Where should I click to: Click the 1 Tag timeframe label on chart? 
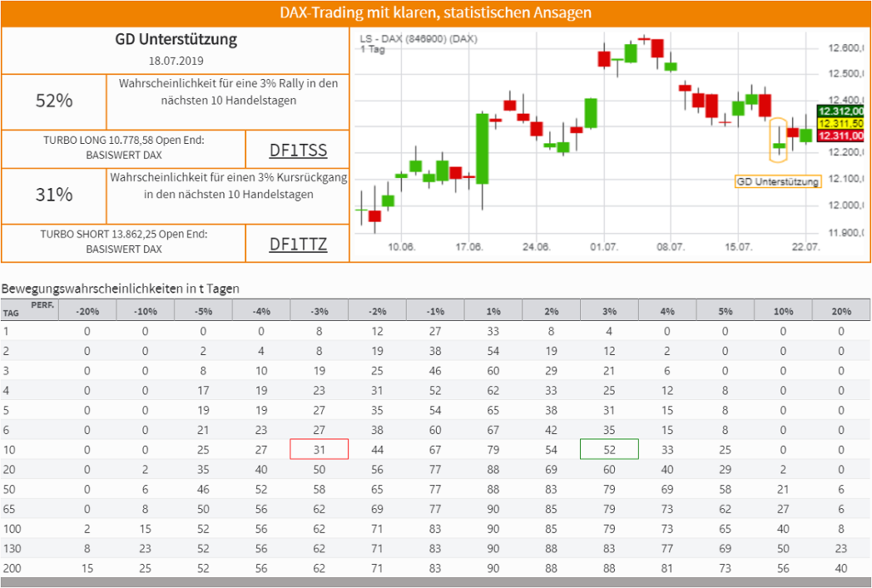pos(372,49)
